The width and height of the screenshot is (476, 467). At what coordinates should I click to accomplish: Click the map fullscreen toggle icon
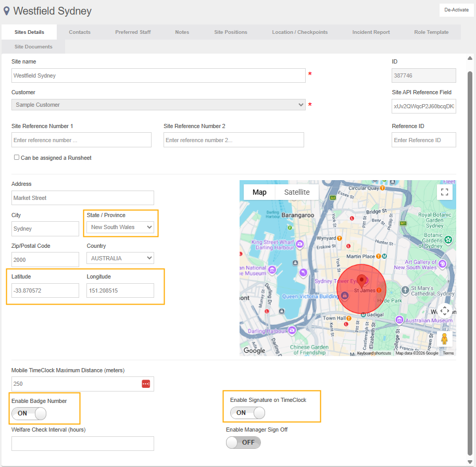[x=444, y=192]
